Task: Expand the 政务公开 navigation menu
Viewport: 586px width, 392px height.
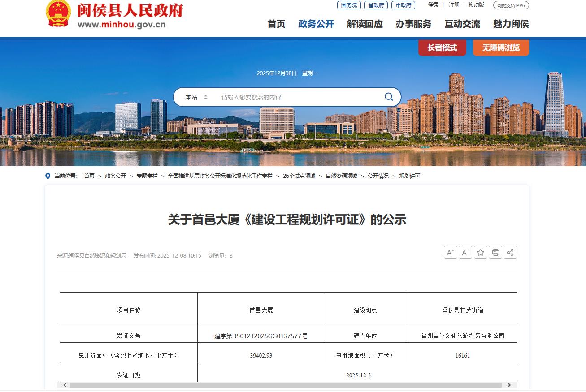Action: [x=316, y=24]
